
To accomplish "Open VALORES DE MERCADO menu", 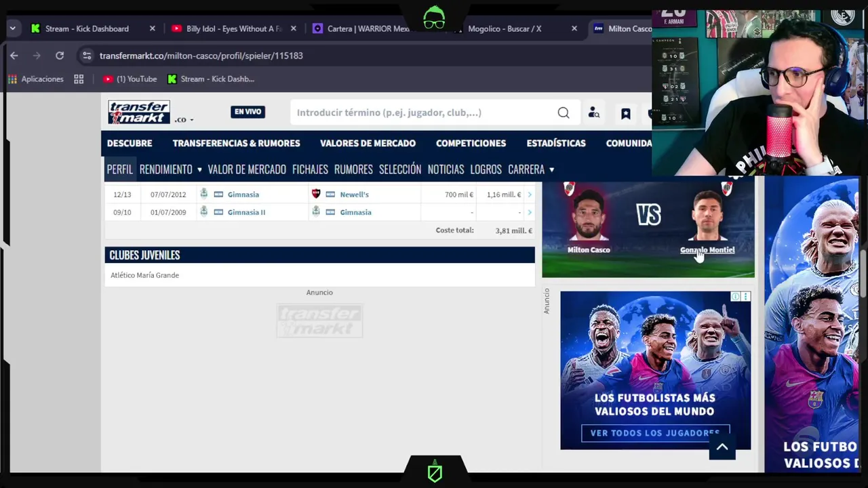I will [x=368, y=143].
